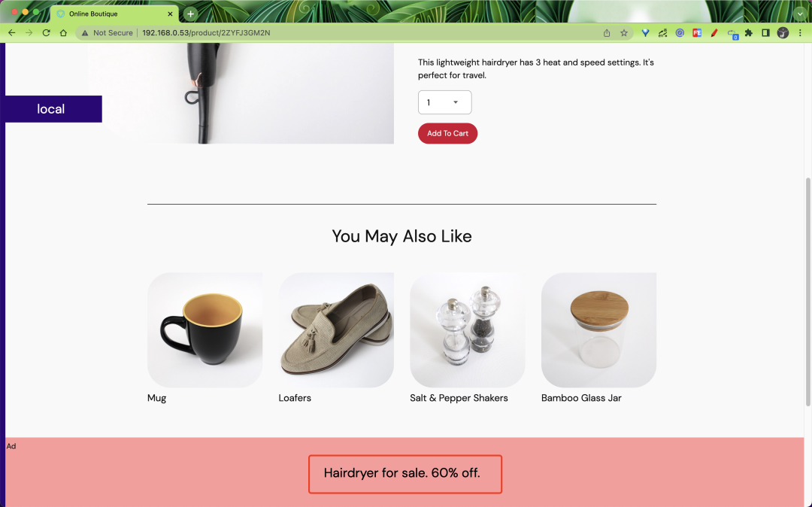
Task: Open the Extensions puzzle piece icon
Action: pyautogui.click(x=748, y=32)
